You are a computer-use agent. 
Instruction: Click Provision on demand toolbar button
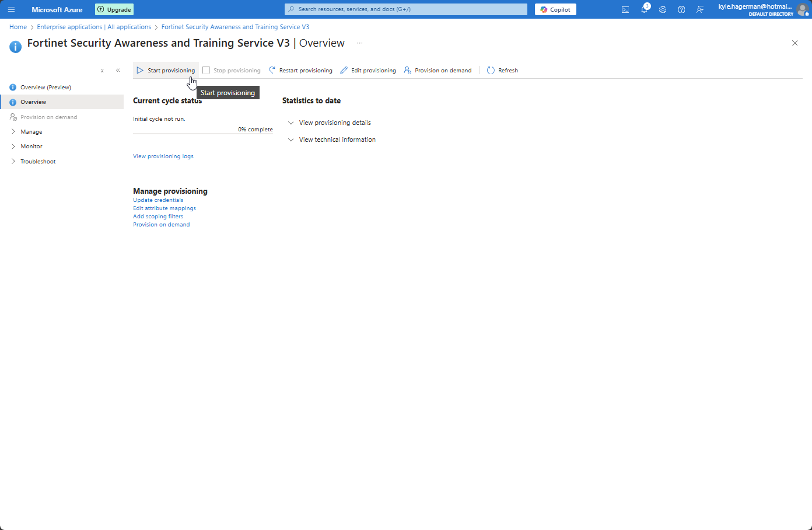pyautogui.click(x=437, y=70)
